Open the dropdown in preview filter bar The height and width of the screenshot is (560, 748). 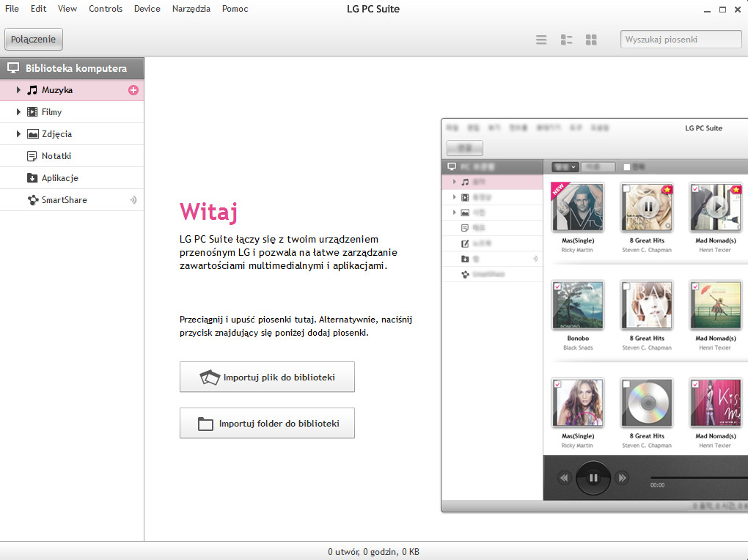565,167
